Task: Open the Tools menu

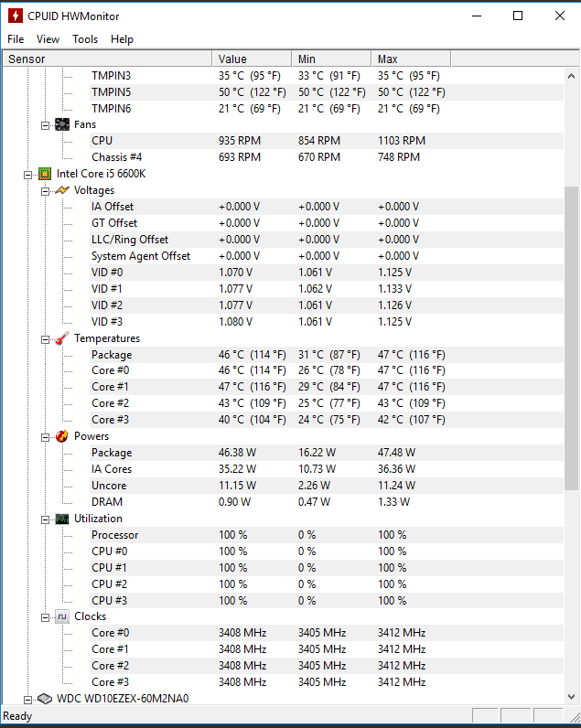Action: click(85, 39)
